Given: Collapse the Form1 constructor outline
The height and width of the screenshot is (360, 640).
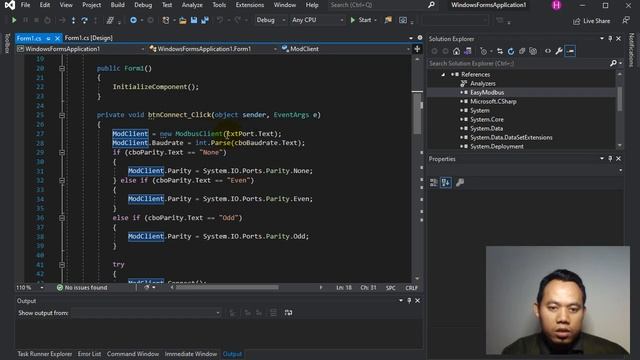Looking at the screenshot, I should (x=62, y=69).
